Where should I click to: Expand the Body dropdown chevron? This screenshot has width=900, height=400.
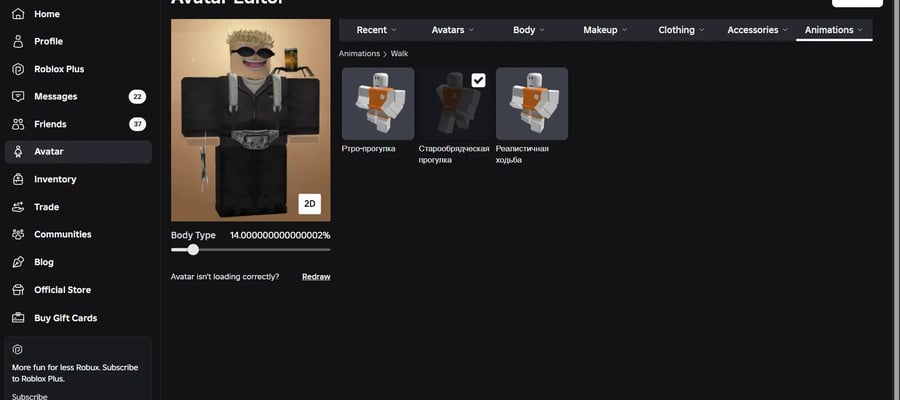pyautogui.click(x=542, y=30)
